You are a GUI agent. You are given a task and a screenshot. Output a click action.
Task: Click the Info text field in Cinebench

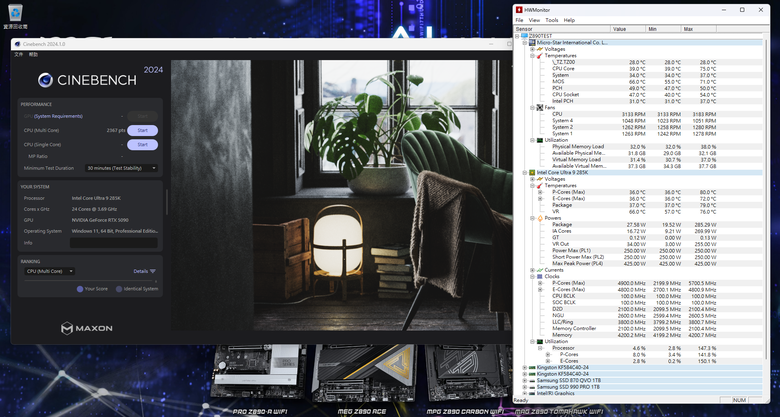[113, 243]
